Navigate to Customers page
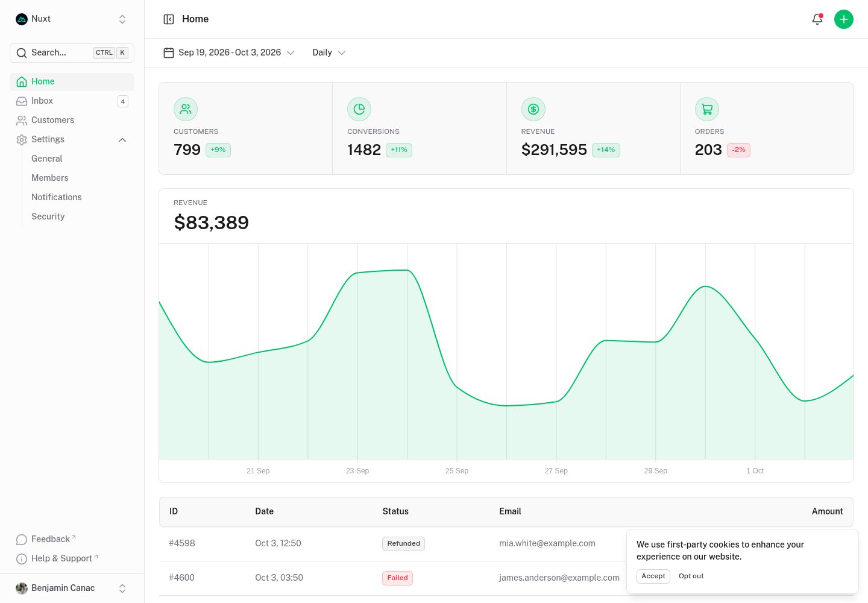 click(72, 121)
